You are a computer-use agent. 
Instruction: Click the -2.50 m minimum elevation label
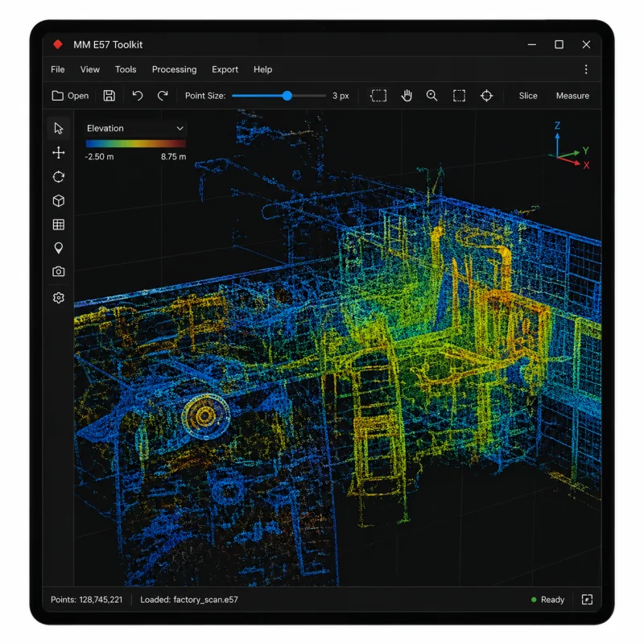tap(99, 156)
